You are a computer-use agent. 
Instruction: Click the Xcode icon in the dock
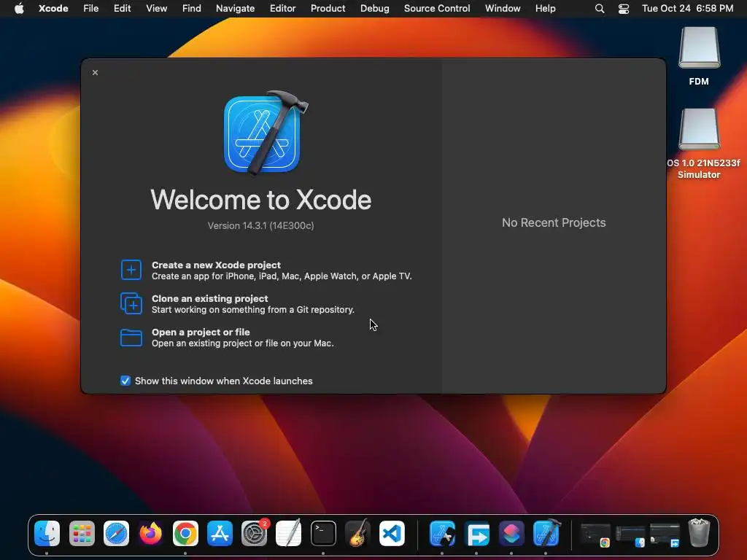click(546, 533)
